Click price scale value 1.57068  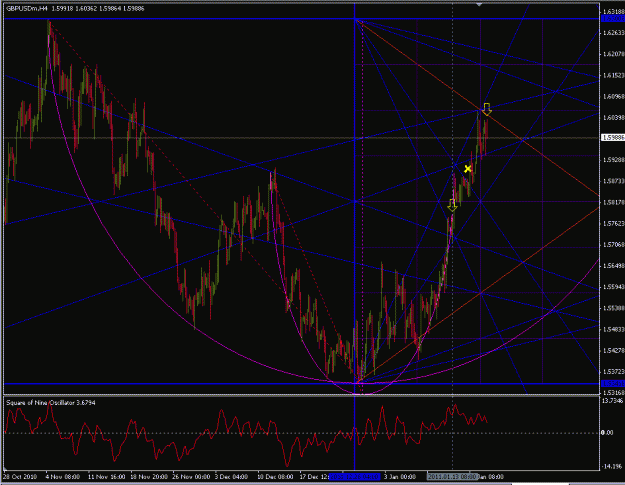click(614, 245)
